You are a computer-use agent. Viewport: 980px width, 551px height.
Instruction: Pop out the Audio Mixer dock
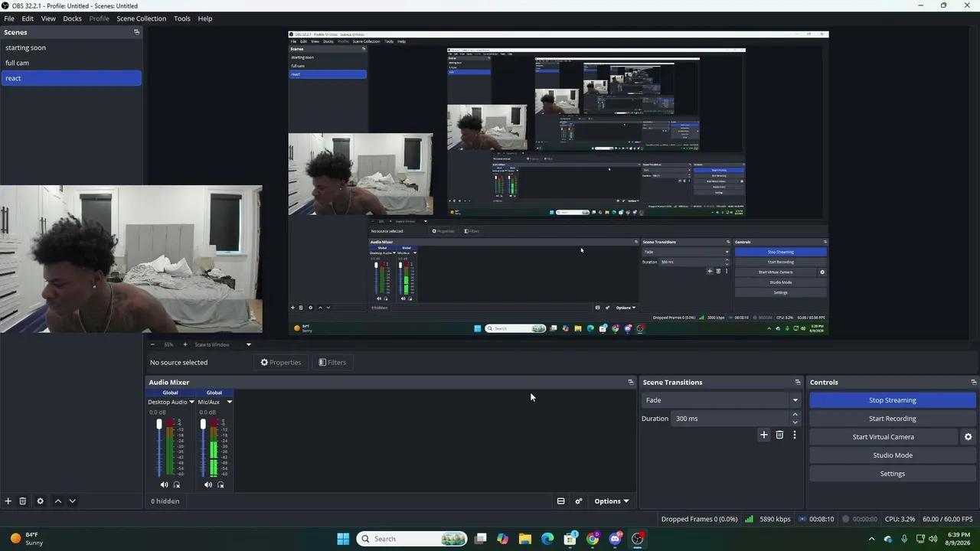point(631,382)
